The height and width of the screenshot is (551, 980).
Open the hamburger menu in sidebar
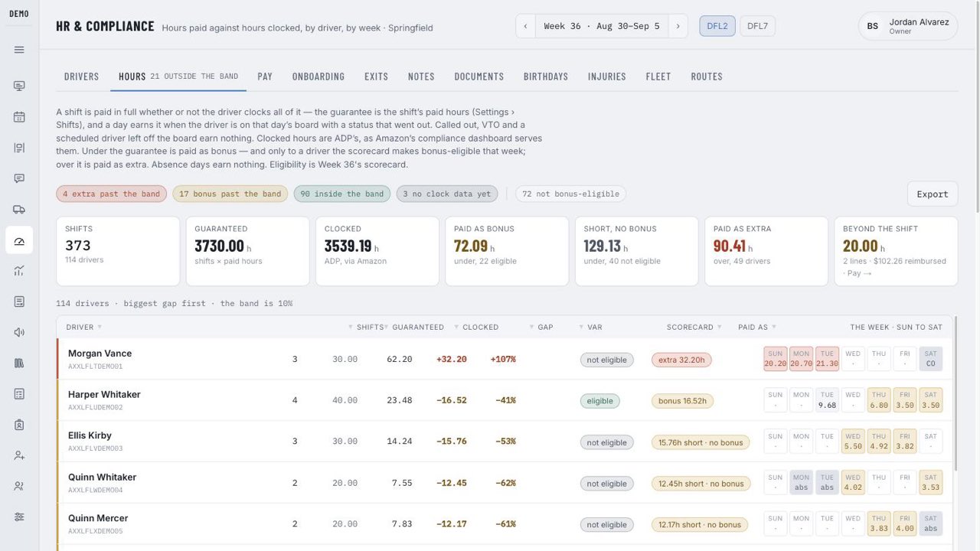tap(19, 50)
